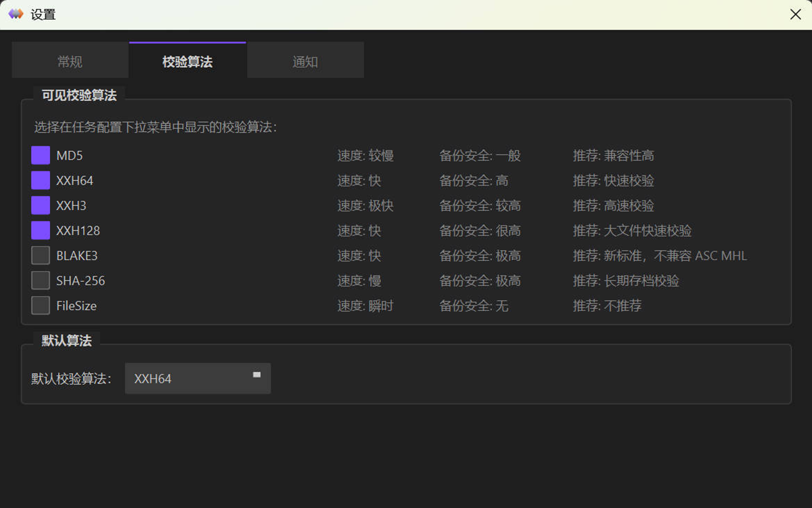The width and height of the screenshot is (812, 508).
Task: Click the text '备份安全: 高'
Action: pos(474,181)
